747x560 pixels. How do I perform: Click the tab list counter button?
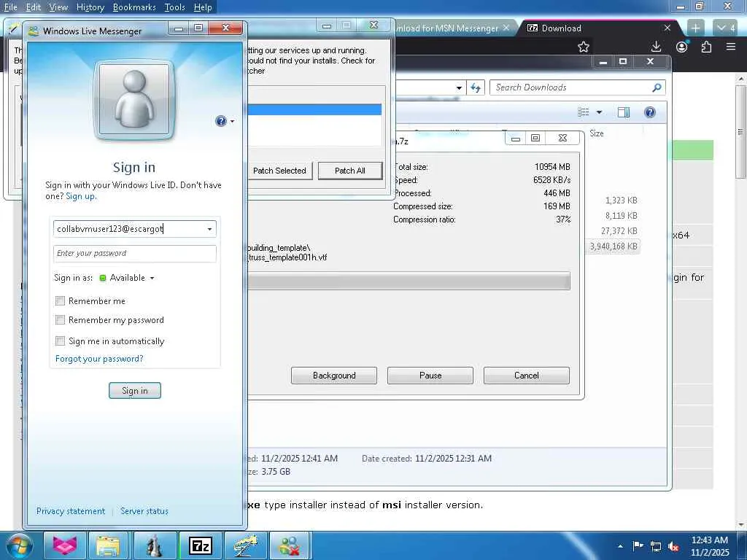[x=727, y=28]
